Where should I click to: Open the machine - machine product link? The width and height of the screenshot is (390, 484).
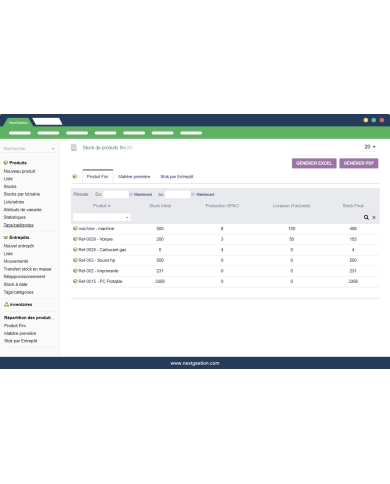(96, 228)
